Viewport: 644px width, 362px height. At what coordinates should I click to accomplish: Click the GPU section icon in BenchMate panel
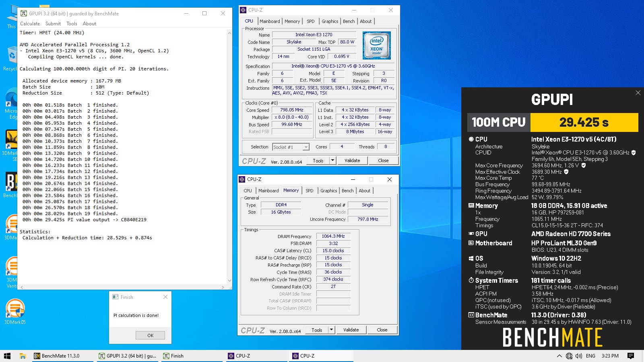point(471,234)
